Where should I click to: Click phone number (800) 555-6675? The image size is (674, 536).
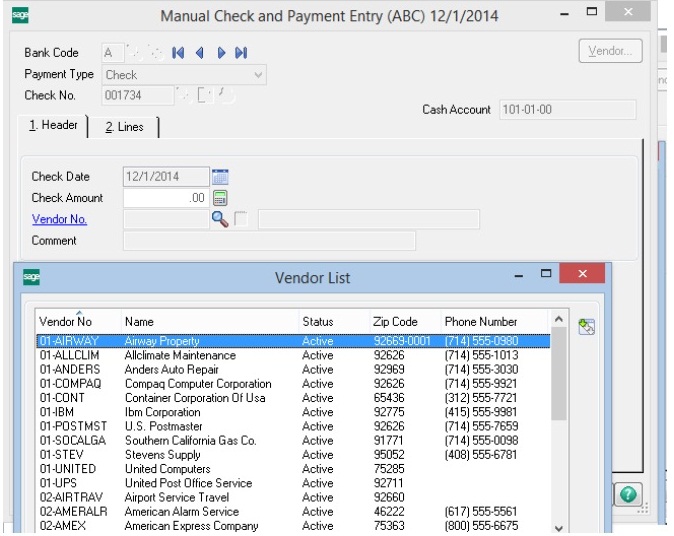481,526
